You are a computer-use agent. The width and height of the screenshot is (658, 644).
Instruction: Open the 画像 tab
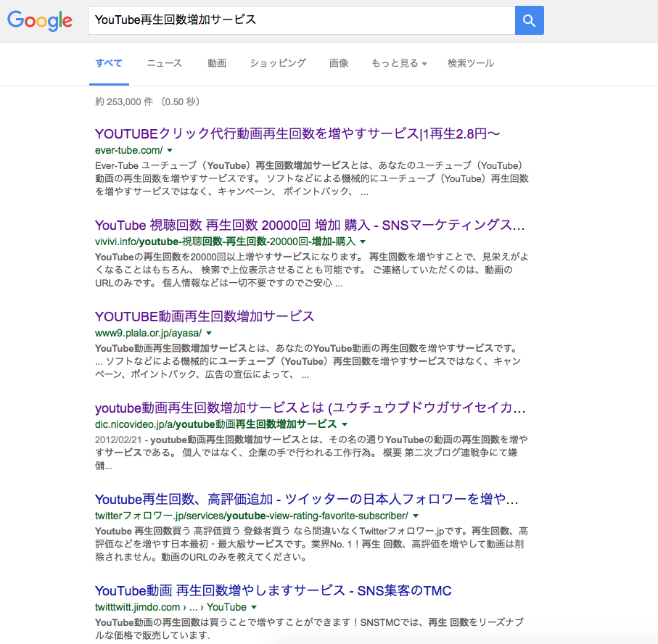(339, 63)
